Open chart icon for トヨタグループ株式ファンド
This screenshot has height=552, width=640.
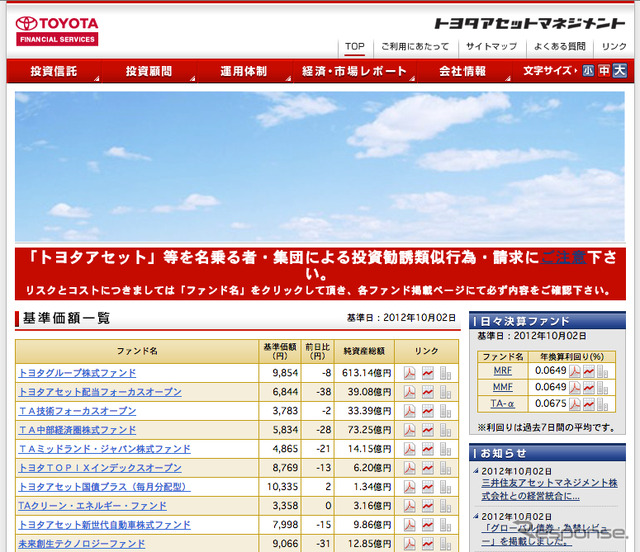428,373
